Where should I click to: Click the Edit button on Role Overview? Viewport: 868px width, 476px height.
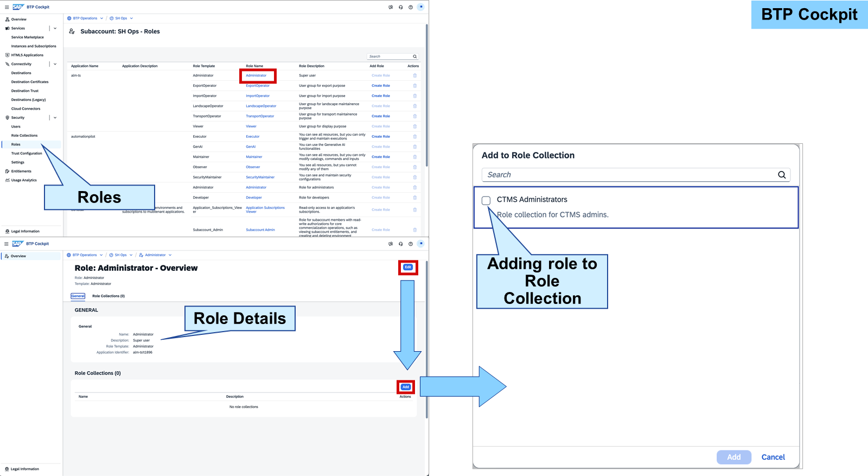click(408, 267)
